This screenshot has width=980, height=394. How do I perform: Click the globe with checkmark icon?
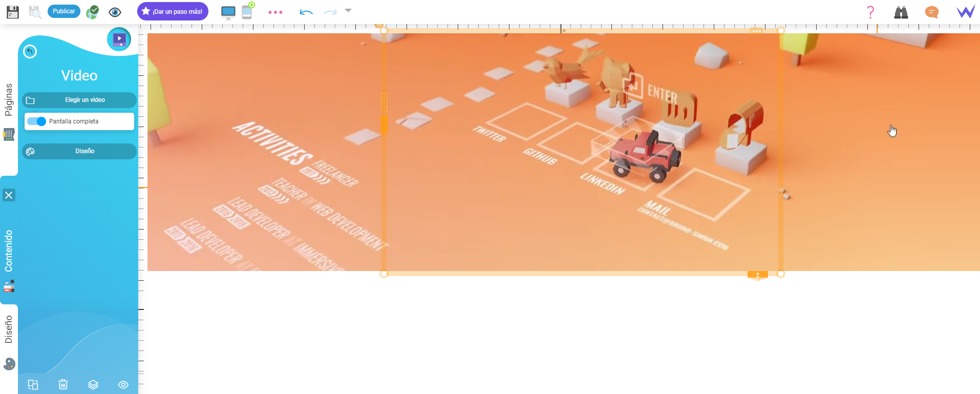93,12
